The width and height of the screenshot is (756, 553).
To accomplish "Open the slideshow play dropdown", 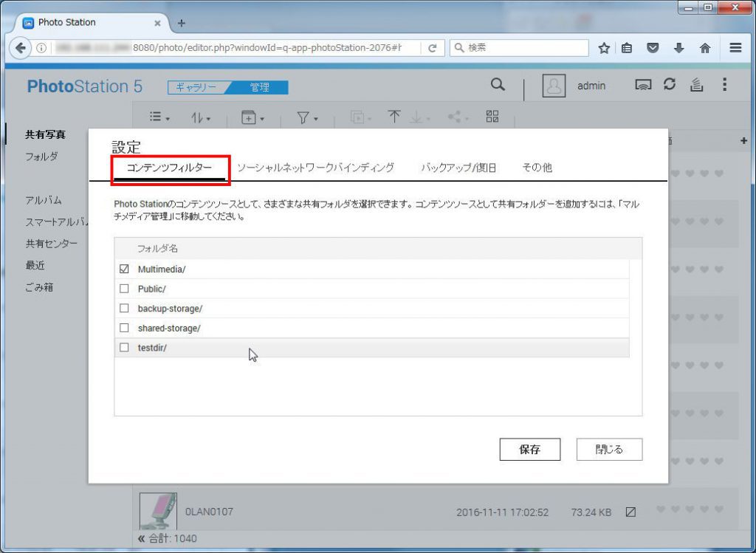I will 360,117.
